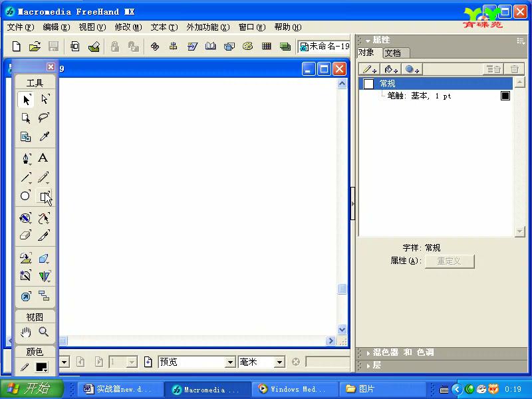Select the Pointer tool in the tools panel
The image size is (532, 399).
26,99
